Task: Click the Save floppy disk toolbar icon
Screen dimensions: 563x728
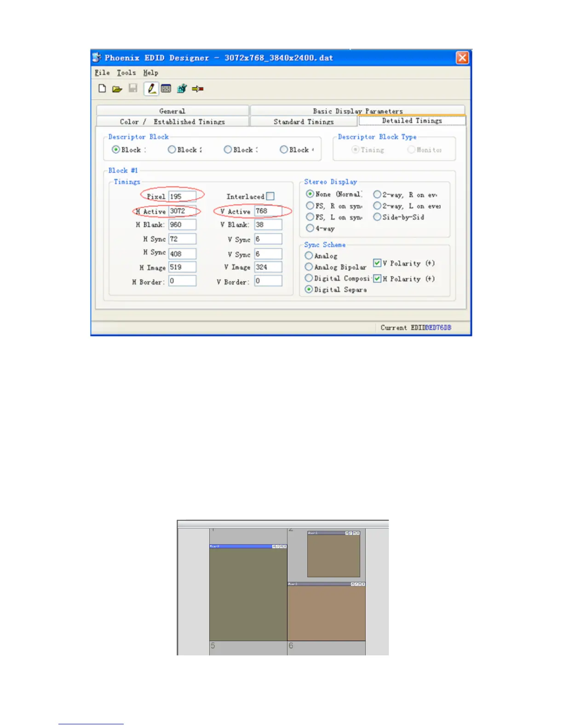Action: [133, 88]
